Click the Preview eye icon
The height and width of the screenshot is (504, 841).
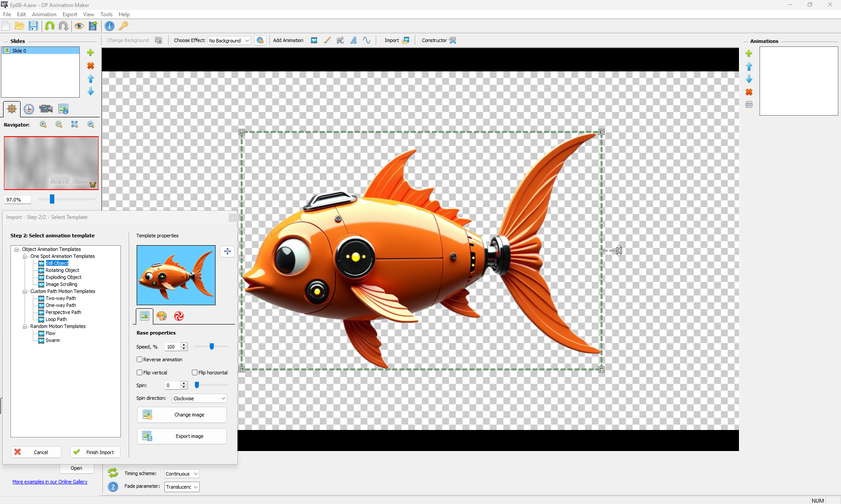pos(79,26)
